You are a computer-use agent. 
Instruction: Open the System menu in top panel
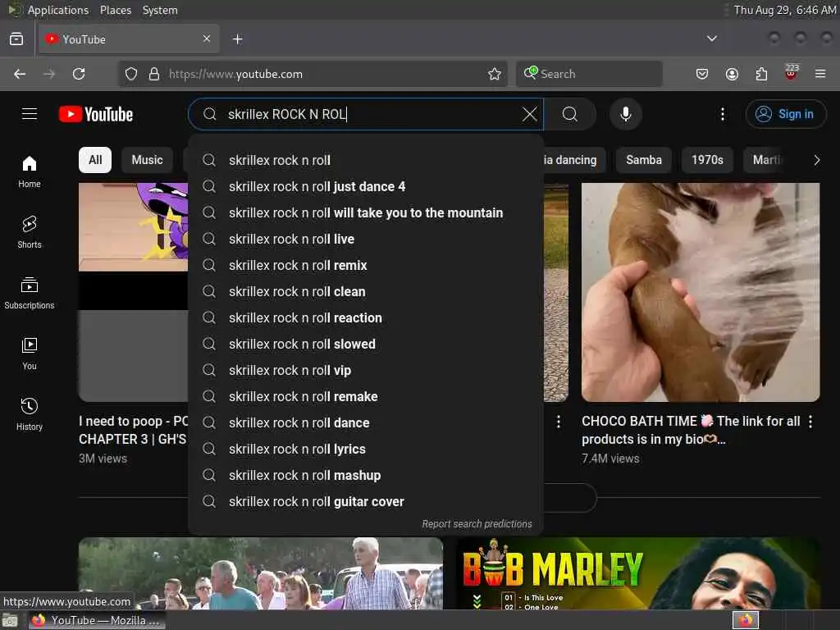point(160,10)
